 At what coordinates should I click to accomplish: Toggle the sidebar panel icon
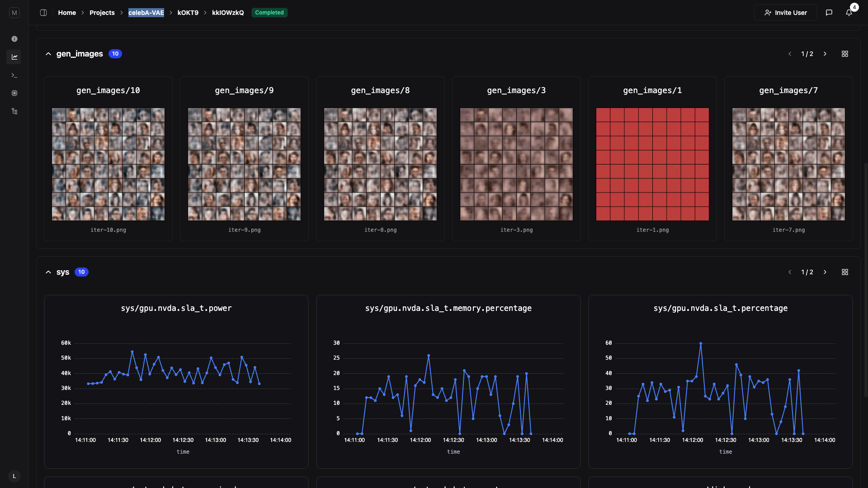(x=43, y=13)
